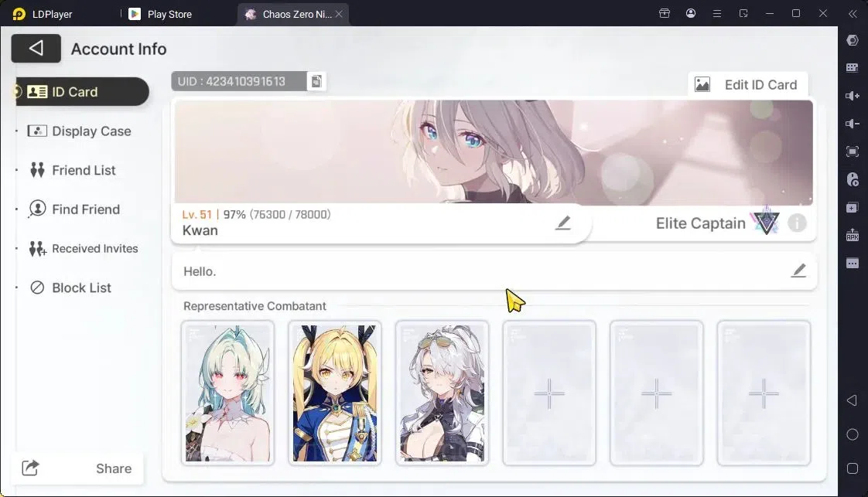Viewport: 868px width, 497px height.
Task: Decrease emulator volume
Action: (x=853, y=123)
